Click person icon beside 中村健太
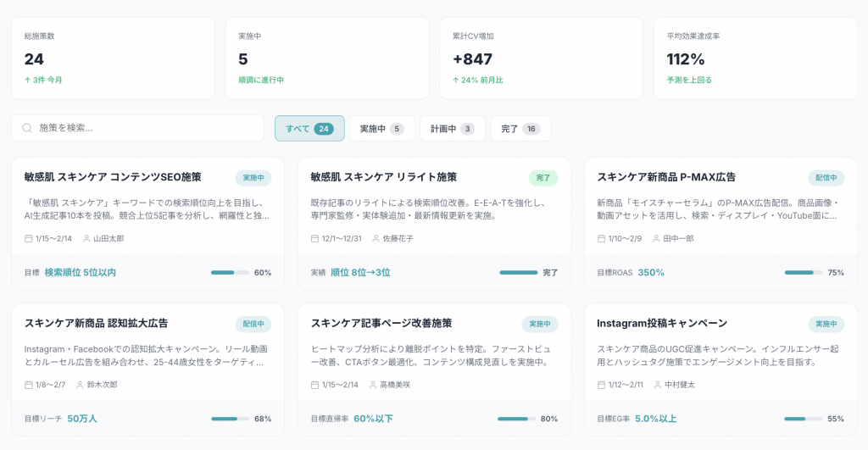This screenshot has height=450, width=868. pyautogui.click(x=656, y=385)
